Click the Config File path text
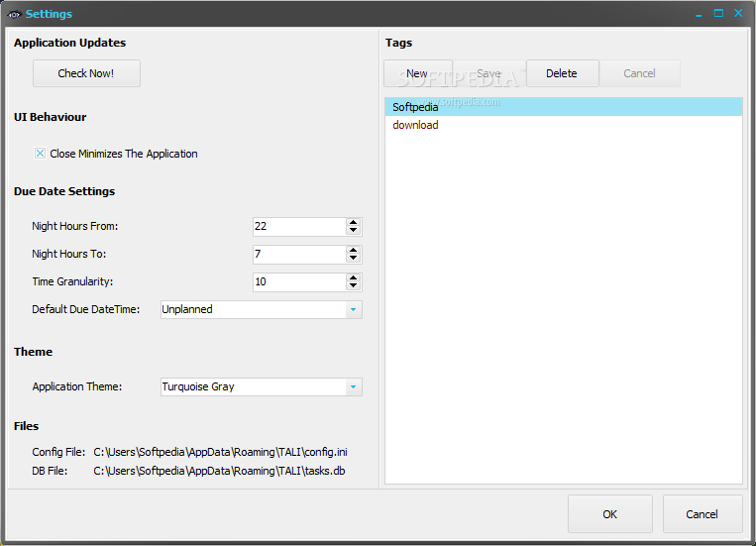The width and height of the screenshot is (756, 546). click(x=220, y=452)
